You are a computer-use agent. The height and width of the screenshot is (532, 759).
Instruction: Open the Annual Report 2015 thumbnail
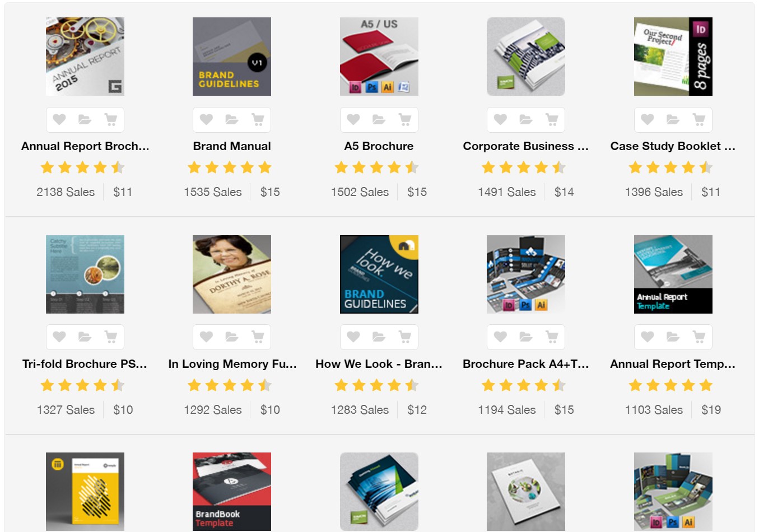(85, 57)
